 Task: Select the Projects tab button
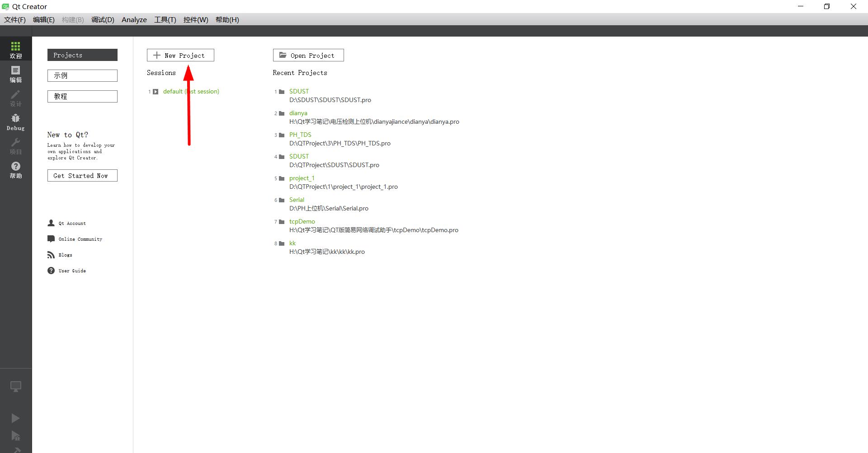(82, 55)
